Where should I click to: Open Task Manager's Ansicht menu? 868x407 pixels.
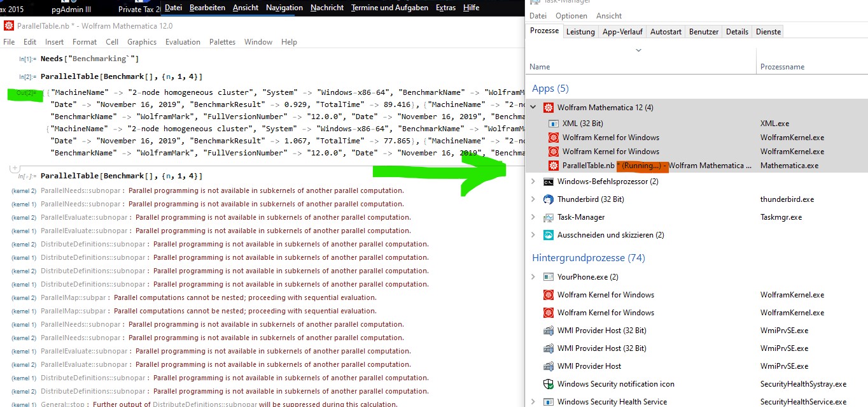[609, 16]
